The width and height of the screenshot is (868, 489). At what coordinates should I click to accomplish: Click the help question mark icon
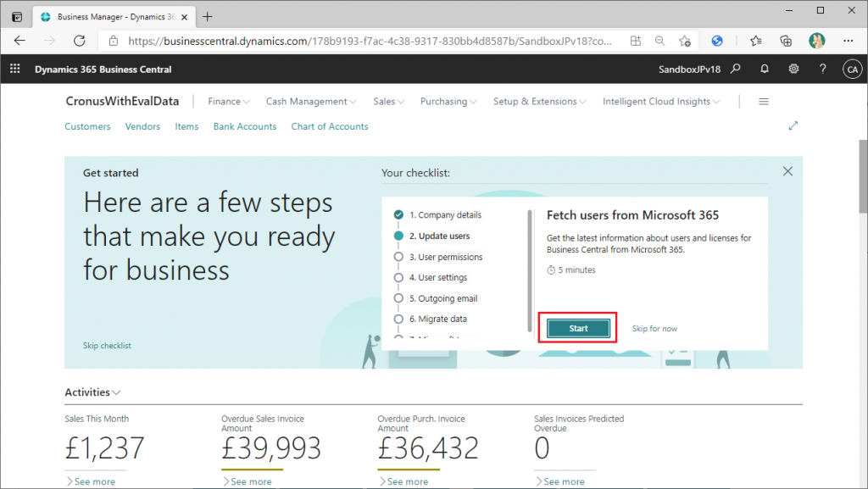pyautogui.click(x=822, y=69)
